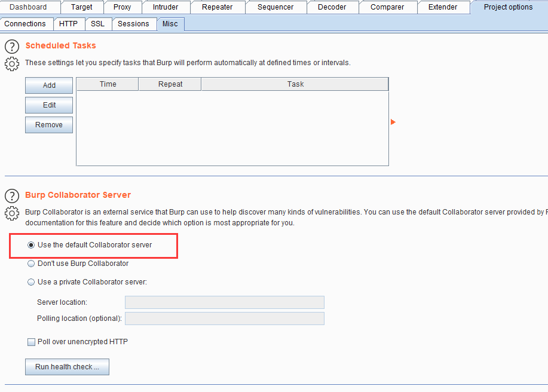Open the Intruder tab
Viewport: 548px width, 392px height.
pos(166,7)
